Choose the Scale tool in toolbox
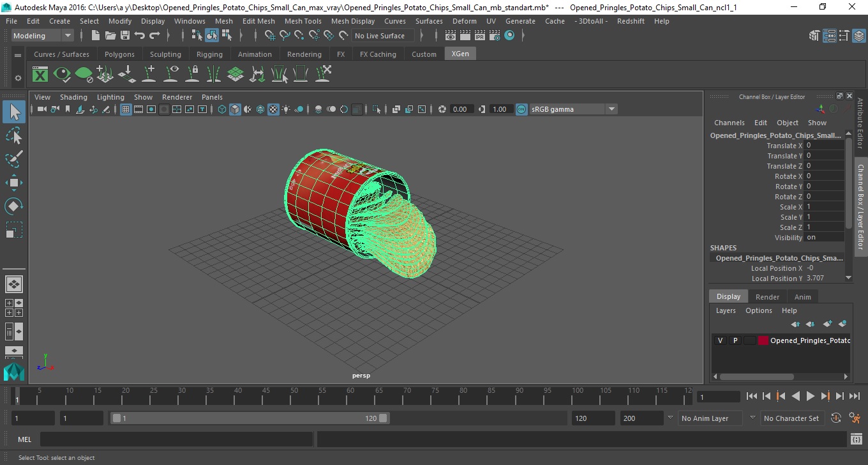868x465 pixels. [14, 229]
